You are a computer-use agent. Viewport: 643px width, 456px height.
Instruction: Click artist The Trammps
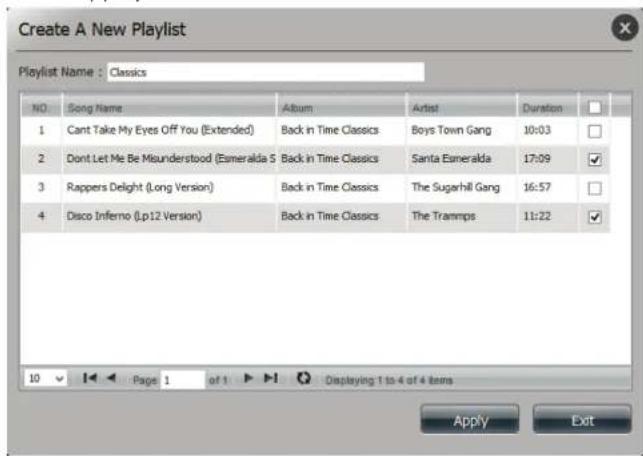443,216
